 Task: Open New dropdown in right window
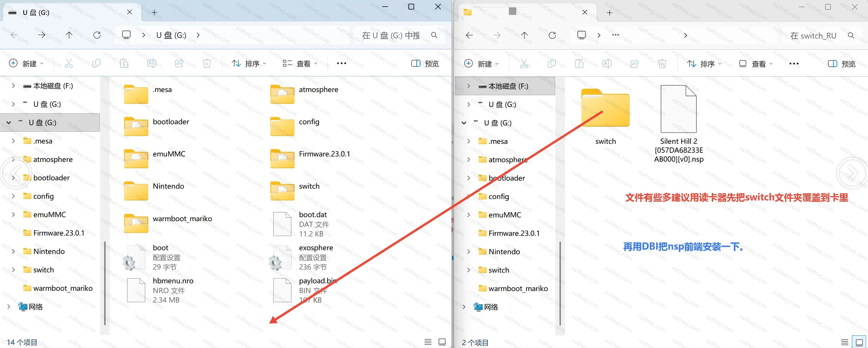[x=481, y=64]
